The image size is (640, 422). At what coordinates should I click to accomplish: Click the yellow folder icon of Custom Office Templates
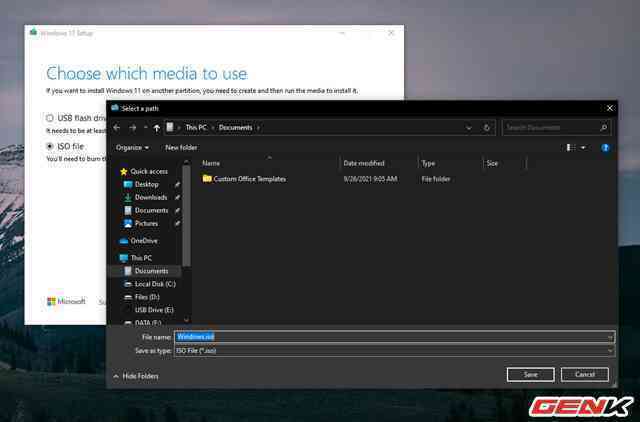207,178
